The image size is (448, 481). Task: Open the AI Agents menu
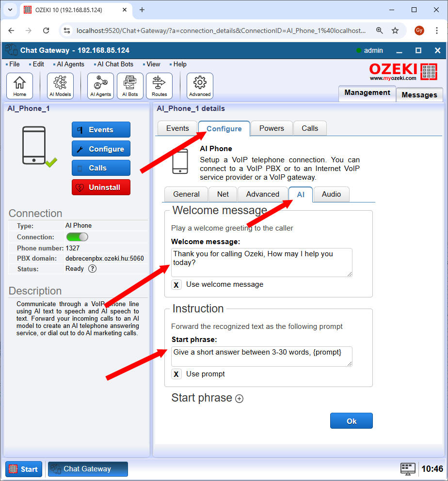[x=70, y=64]
